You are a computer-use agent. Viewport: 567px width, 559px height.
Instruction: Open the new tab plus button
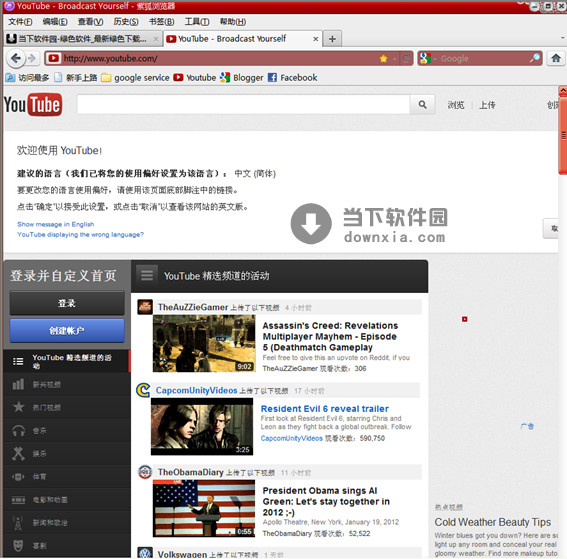click(x=332, y=39)
